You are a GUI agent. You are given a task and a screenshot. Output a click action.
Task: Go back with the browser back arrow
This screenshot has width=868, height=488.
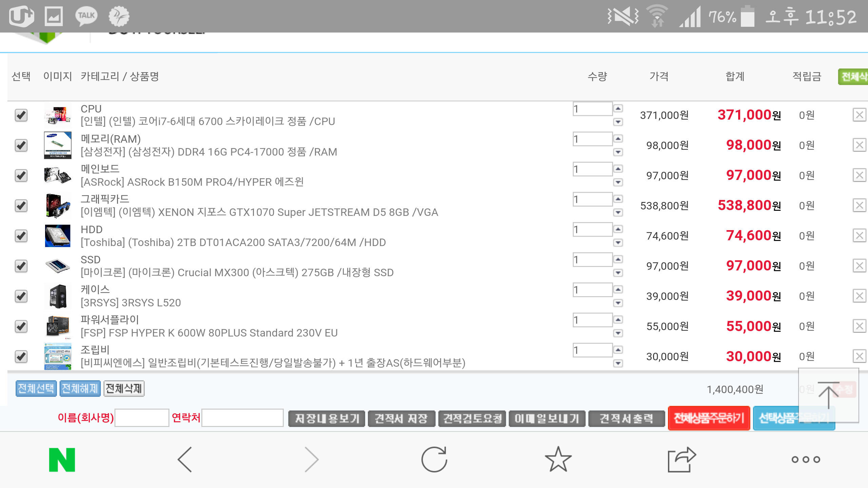[185, 460]
